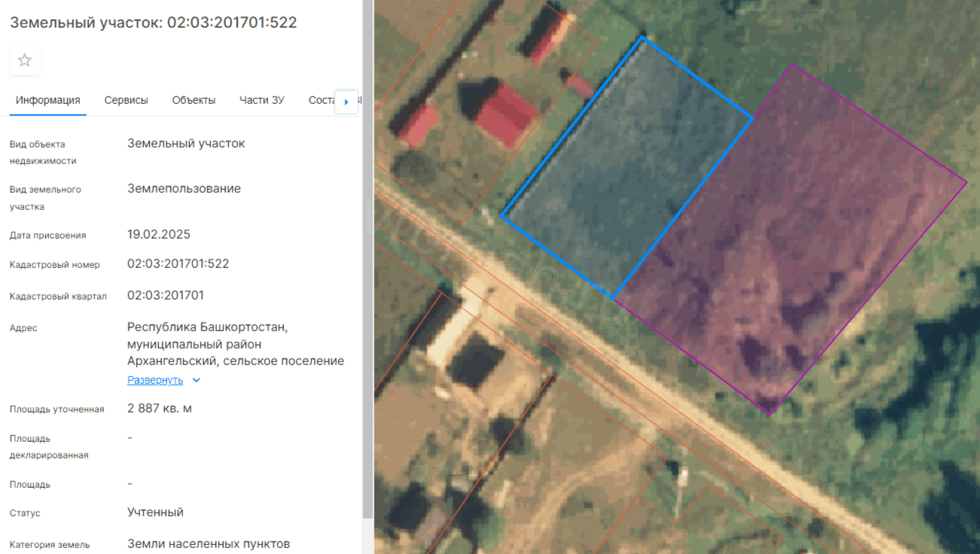Switch to the Объекты tab

tap(194, 100)
